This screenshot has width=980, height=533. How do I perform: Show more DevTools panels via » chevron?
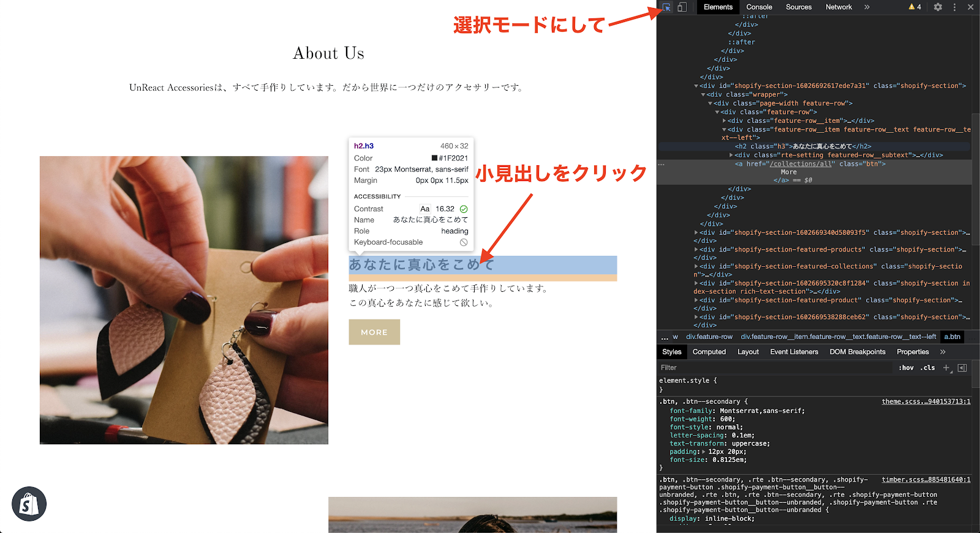pos(867,7)
